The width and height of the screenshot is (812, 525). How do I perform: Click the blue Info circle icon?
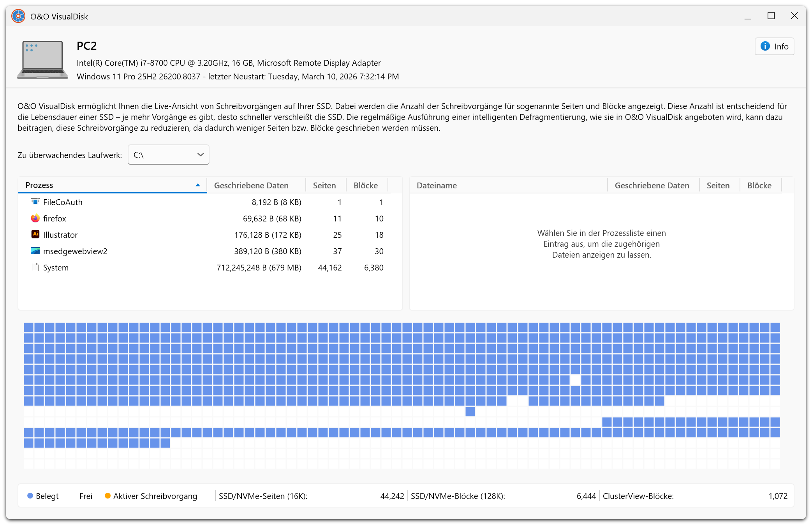tap(765, 46)
